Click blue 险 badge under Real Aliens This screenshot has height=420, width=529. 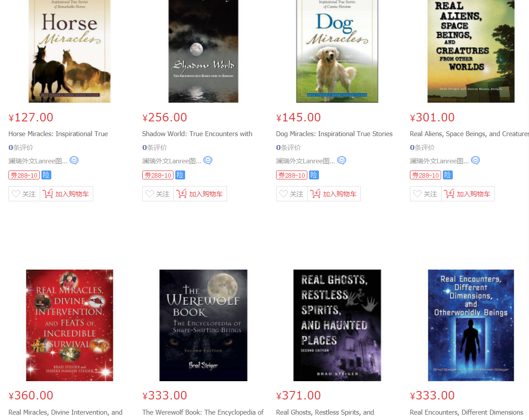[448, 175]
